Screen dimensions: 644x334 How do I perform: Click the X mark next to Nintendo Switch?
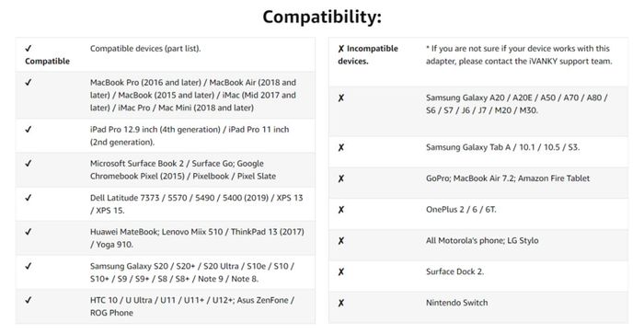[341, 303]
